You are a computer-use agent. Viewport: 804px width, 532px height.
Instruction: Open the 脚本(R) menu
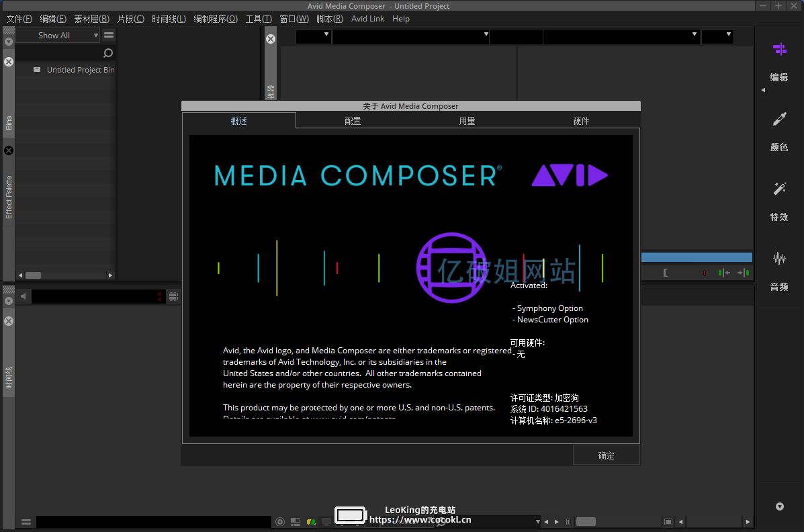[x=330, y=19]
